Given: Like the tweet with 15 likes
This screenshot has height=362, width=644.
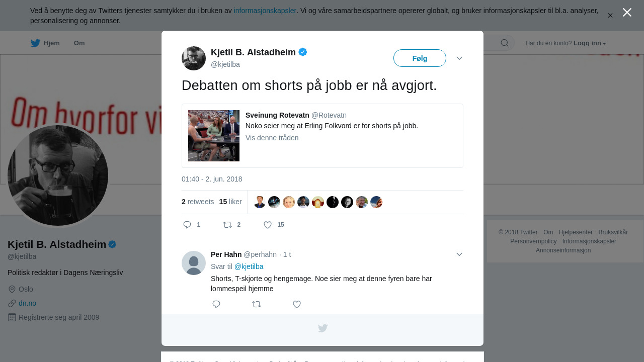Looking at the screenshot, I should click(x=268, y=225).
